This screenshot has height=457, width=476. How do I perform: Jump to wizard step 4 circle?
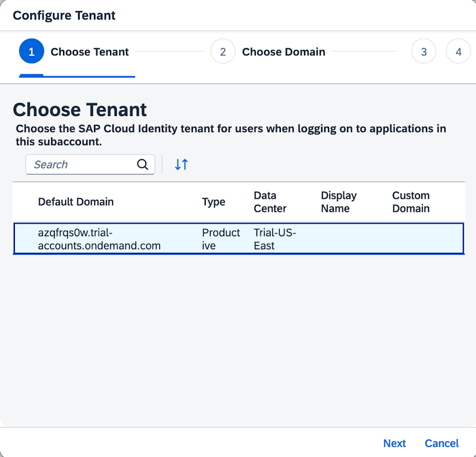click(x=458, y=52)
